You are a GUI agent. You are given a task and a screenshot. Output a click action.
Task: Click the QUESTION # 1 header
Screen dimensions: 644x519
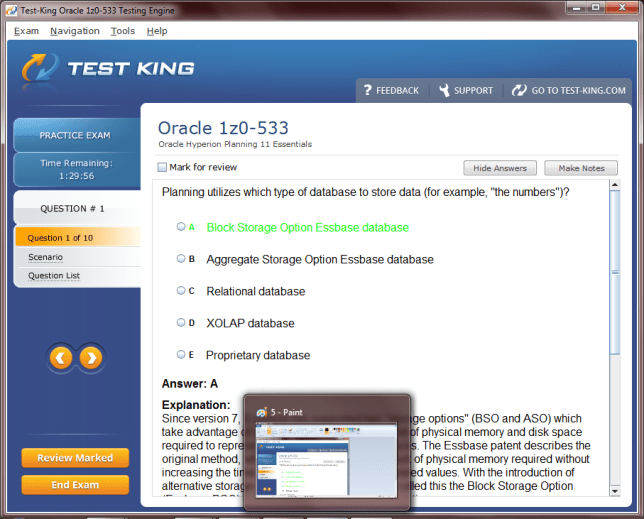coord(77,208)
